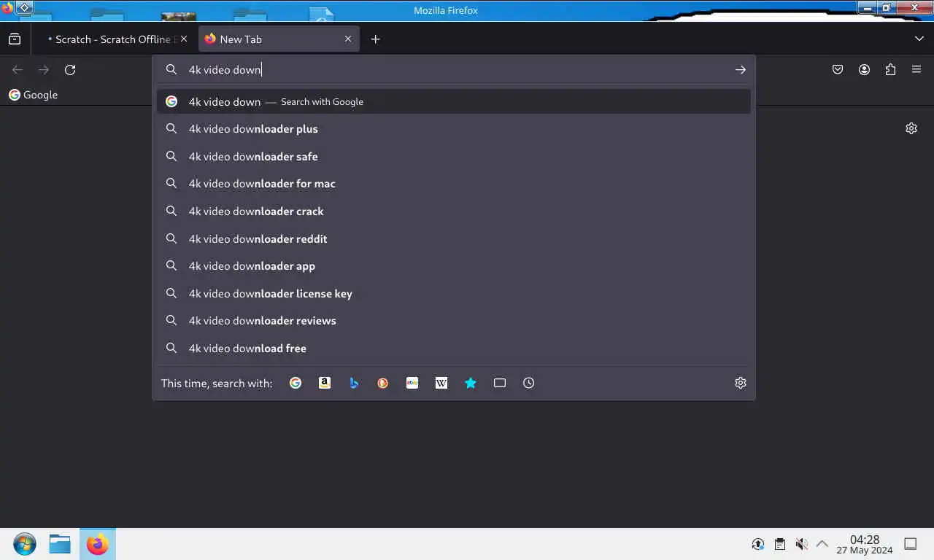Viewport: 934px width, 560px height.
Task: Go back one page
Action: point(18,70)
